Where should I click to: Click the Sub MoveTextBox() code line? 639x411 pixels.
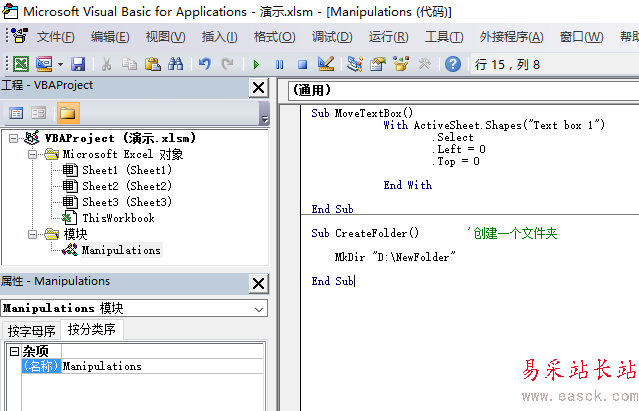click(362, 113)
